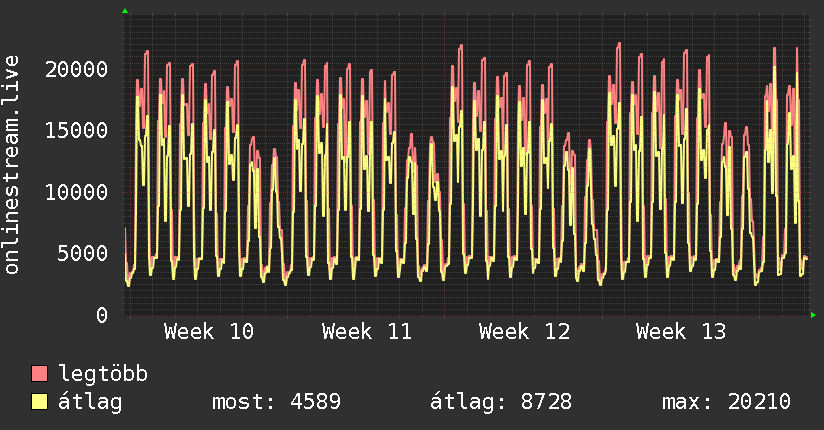Click the pink legtöbb legend swatch
Screen dimensions: 824x430
39,373
